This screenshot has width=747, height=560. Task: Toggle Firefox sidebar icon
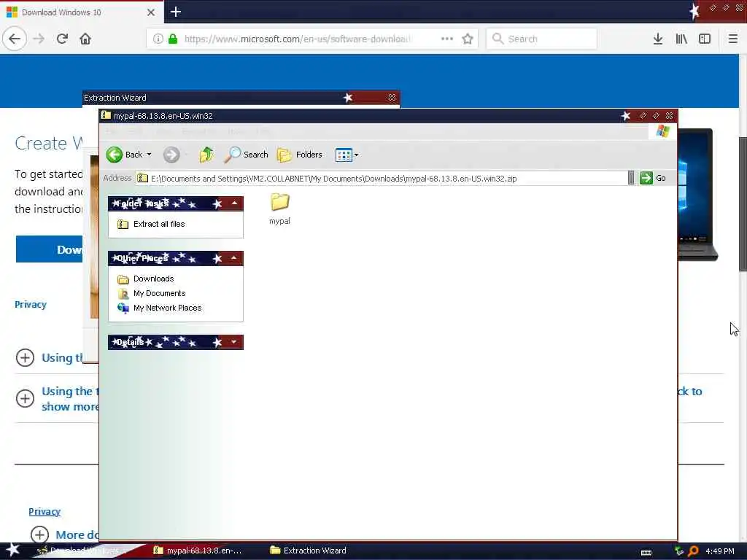point(705,39)
